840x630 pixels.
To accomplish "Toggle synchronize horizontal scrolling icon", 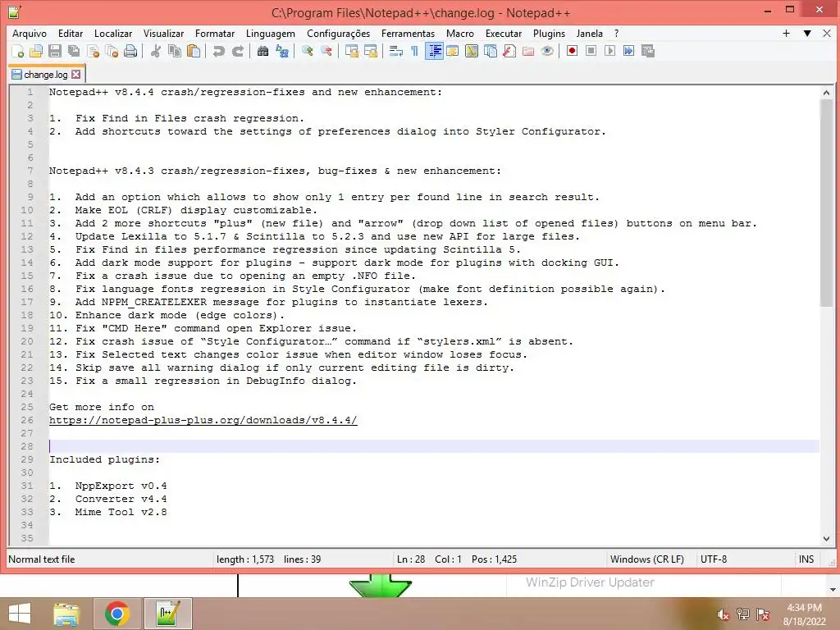I will pyautogui.click(x=370, y=51).
